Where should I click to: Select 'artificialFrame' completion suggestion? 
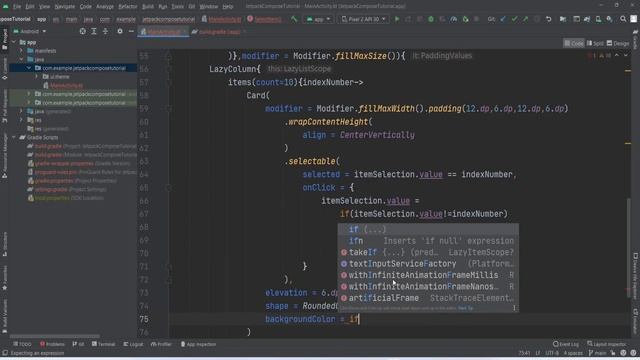click(428, 298)
